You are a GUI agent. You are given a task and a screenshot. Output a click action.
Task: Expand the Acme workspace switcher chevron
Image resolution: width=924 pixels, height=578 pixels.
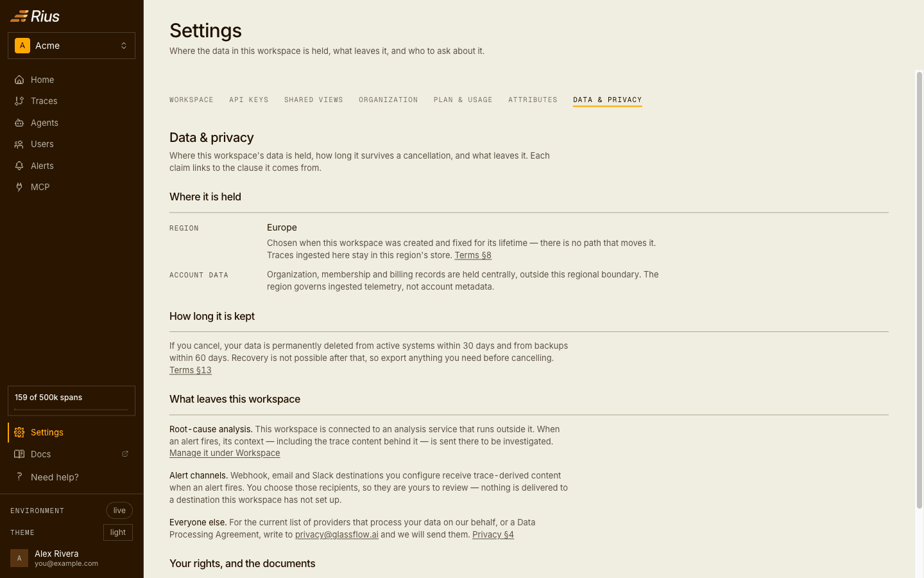point(124,46)
